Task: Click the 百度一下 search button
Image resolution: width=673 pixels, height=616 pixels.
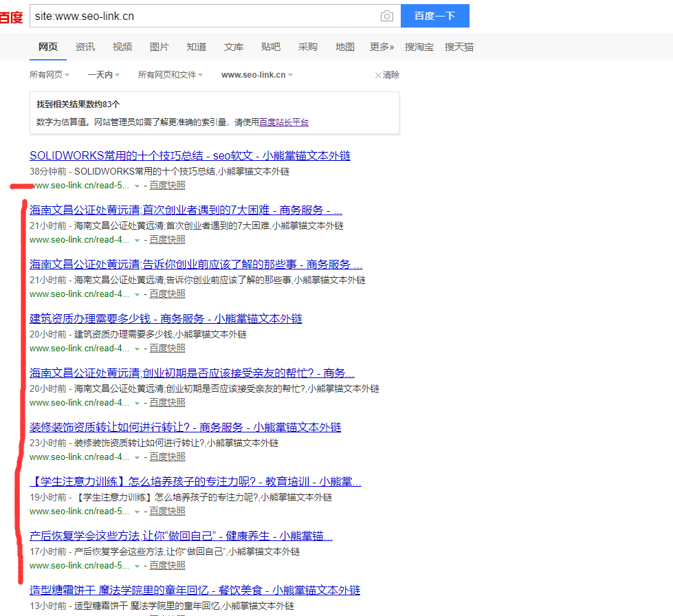Action: point(434,16)
